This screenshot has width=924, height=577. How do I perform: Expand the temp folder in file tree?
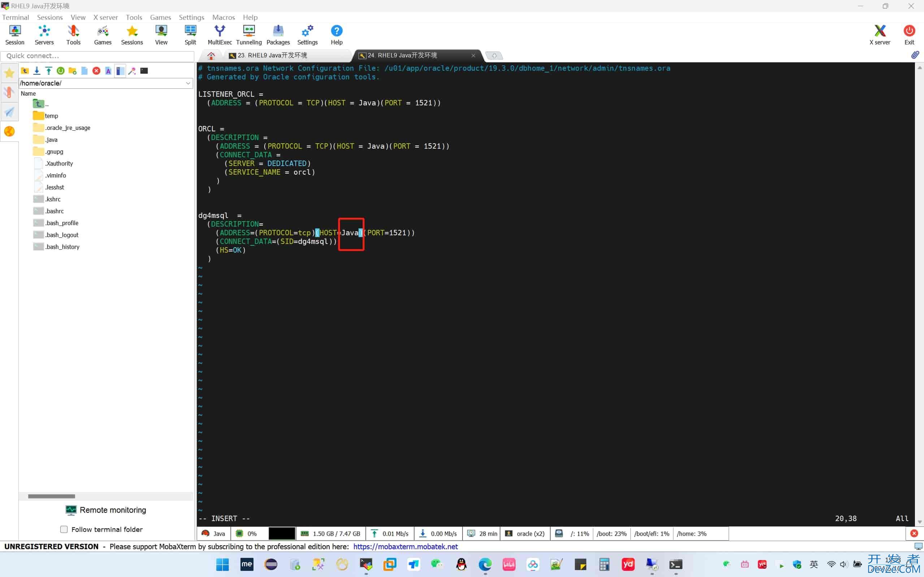pyautogui.click(x=51, y=116)
